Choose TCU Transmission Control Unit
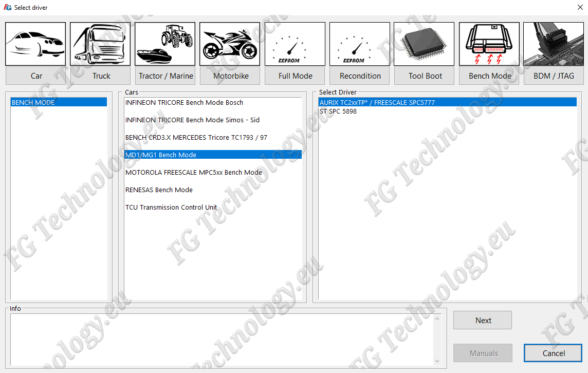 171,208
